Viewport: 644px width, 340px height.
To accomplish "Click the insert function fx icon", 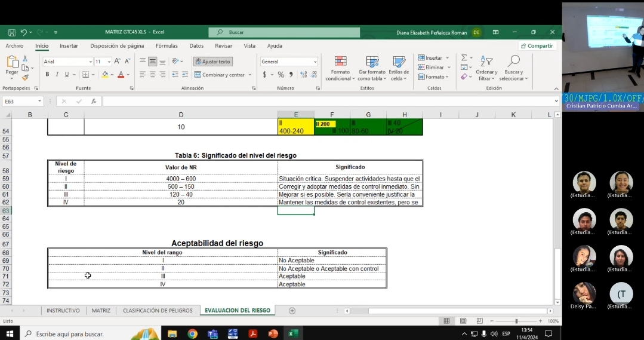I will 94,102.
